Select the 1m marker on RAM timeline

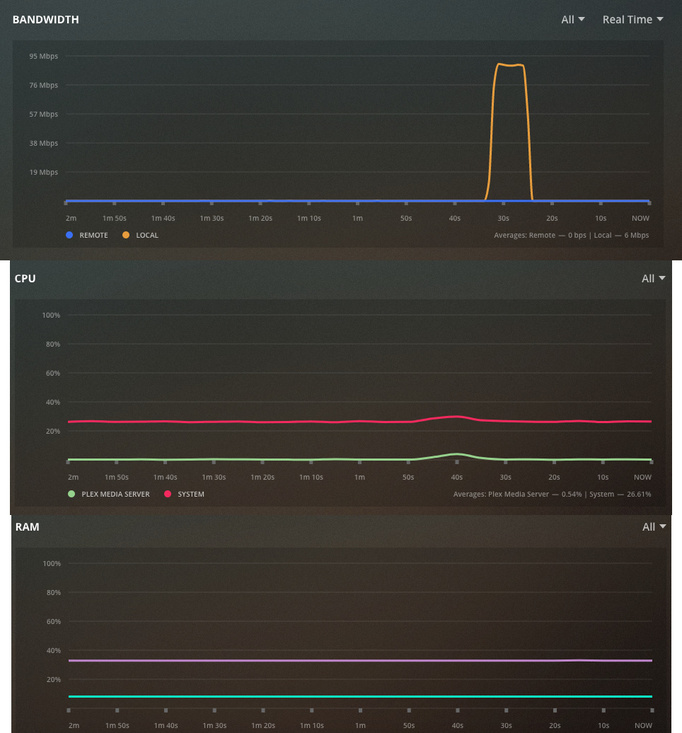click(360, 726)
